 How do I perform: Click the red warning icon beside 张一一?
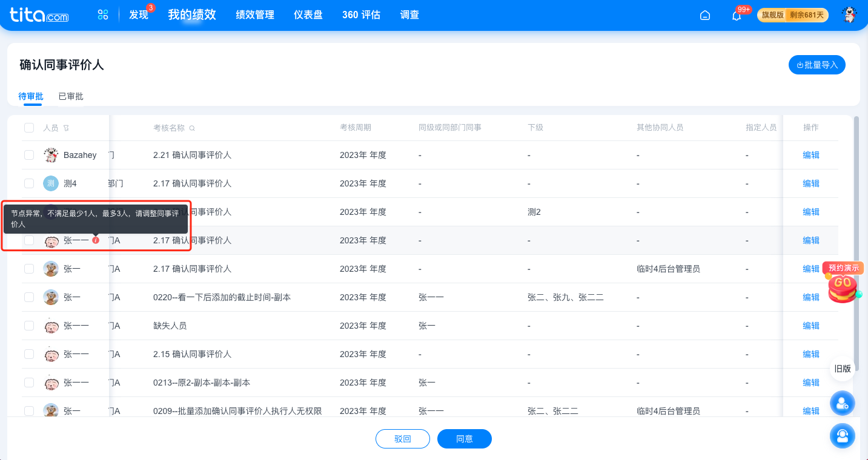point(96,240)
